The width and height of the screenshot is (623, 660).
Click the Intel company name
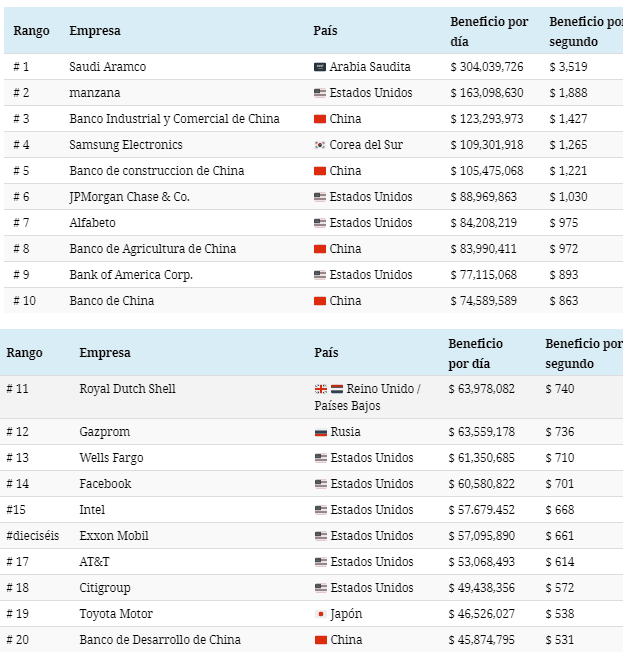[x=92, y=510]
